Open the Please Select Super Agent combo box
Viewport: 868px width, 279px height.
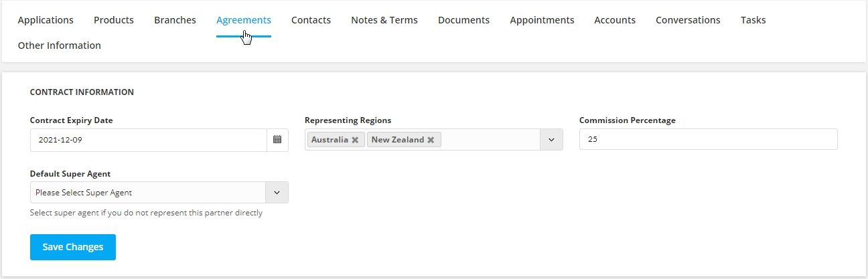tap(159, 193)
